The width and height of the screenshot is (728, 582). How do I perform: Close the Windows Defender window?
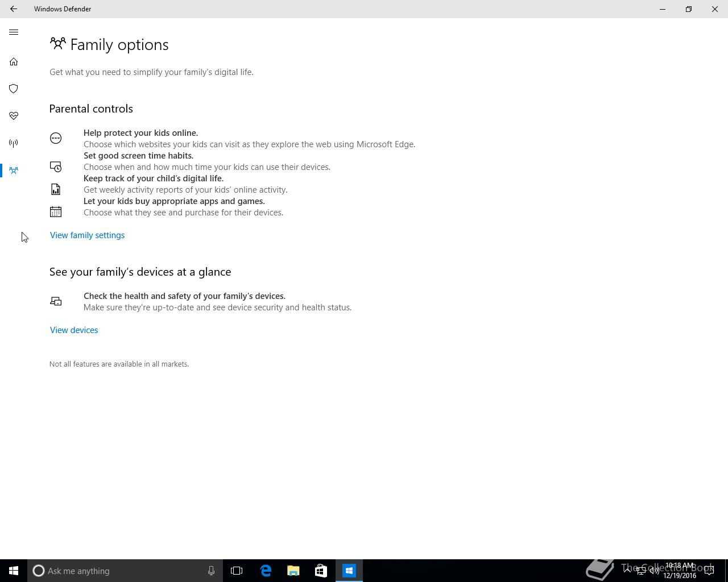tap(715, 9)
